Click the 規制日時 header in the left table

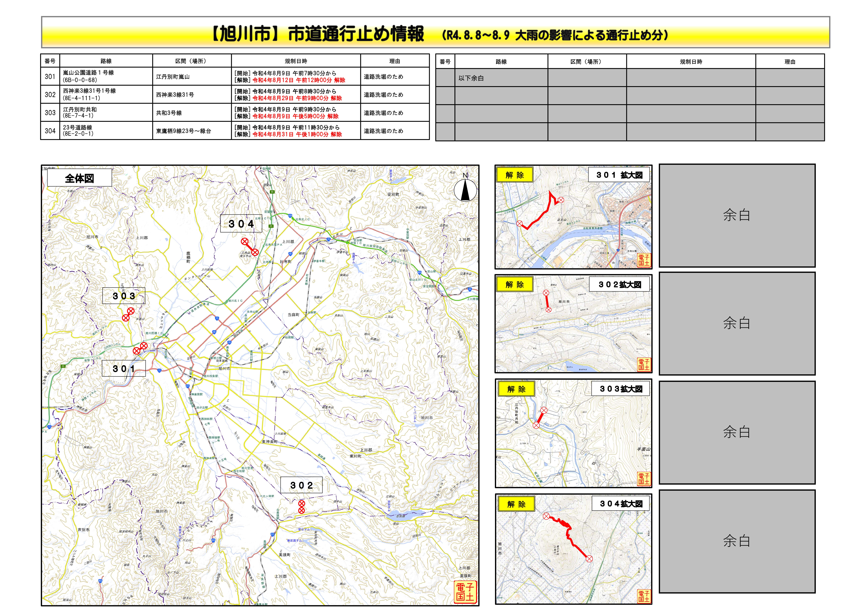coord(296,61)
